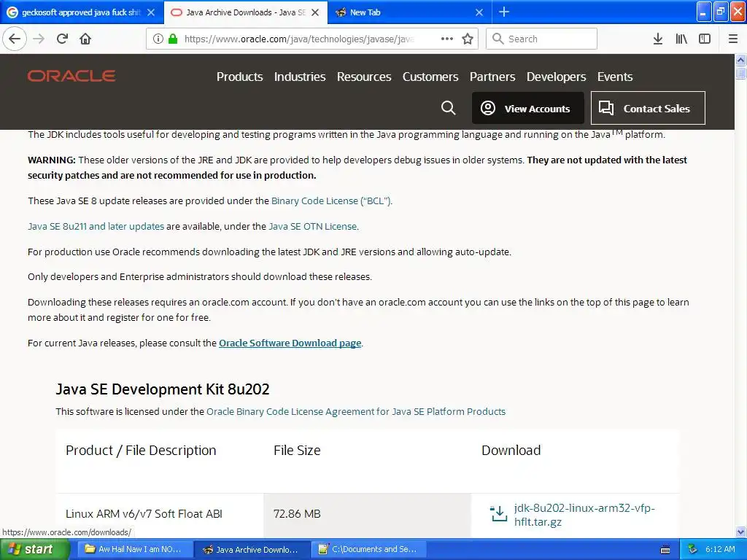
Task: Open a new tab with plus button
Action: coord(504,12)
